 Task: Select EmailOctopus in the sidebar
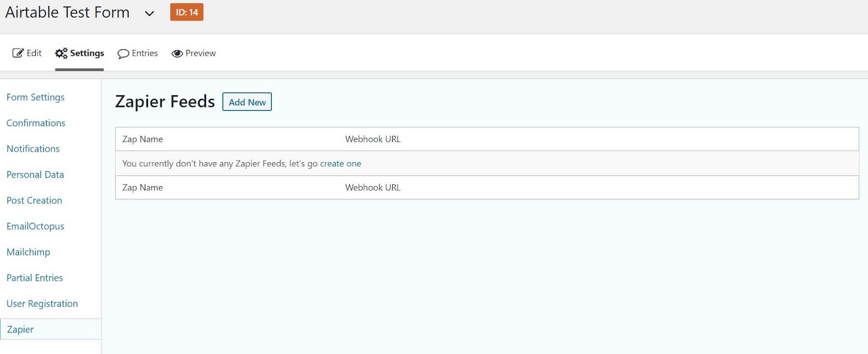coord(35,226)
